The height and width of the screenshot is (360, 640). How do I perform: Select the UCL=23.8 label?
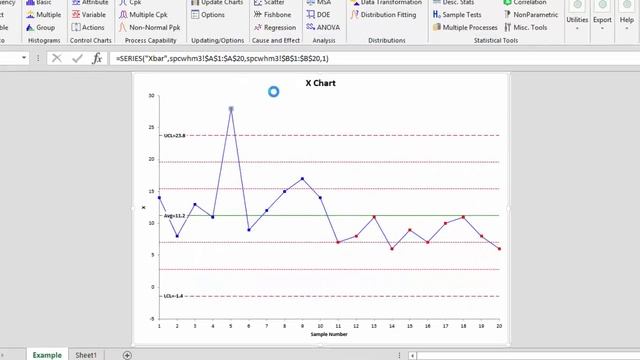click(174, 136)
